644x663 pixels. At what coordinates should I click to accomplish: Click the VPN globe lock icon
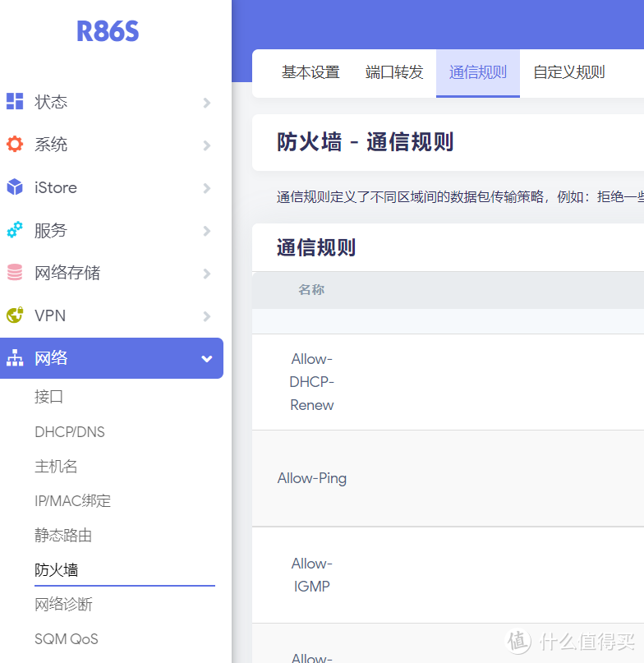15,315
